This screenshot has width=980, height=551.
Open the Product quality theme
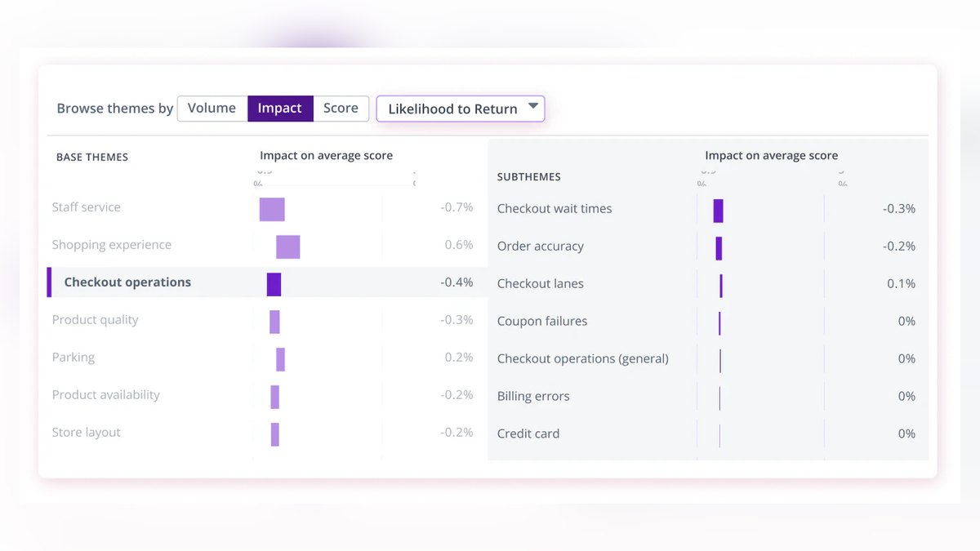(x=95, y=320)
